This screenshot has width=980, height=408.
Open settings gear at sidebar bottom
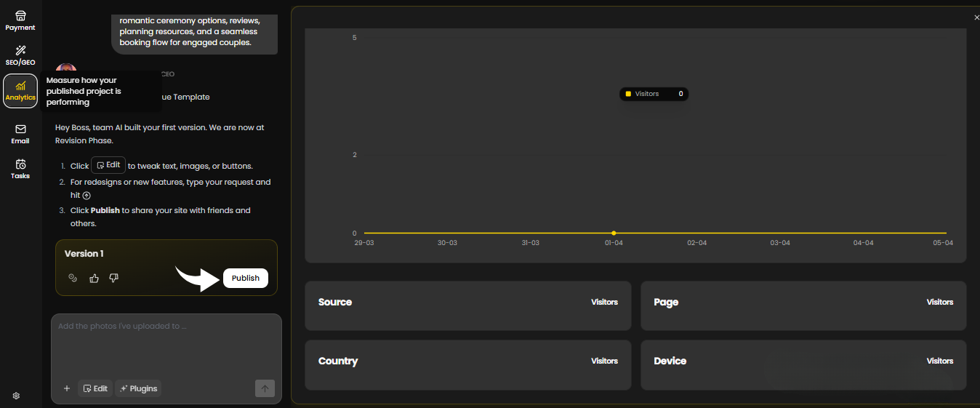click(x=16, y=396)
